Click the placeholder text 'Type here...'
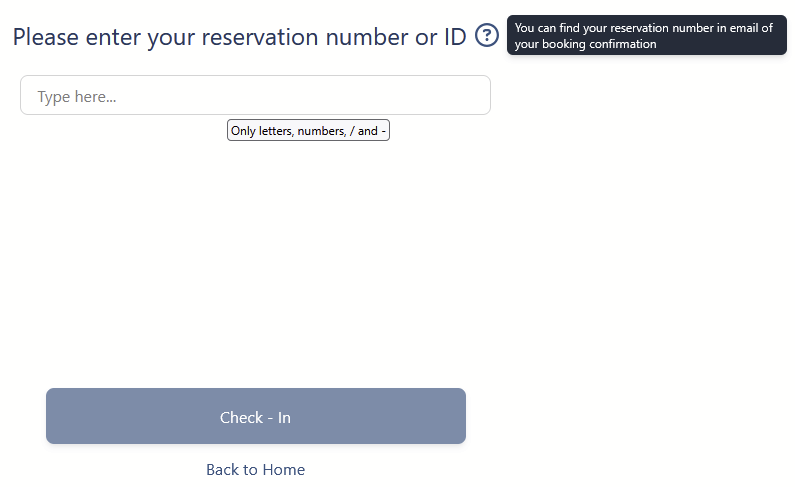Viewport: 795px width, 487px height. click(x=77, y=97)
